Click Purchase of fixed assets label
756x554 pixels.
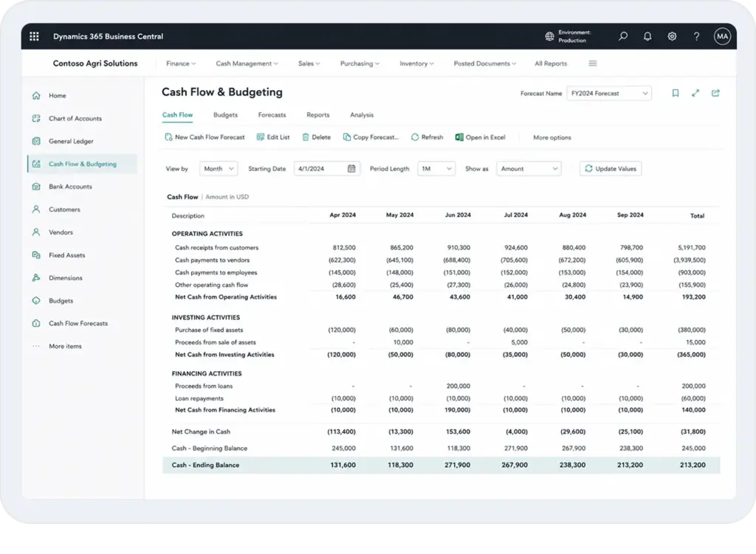[209, 330]
